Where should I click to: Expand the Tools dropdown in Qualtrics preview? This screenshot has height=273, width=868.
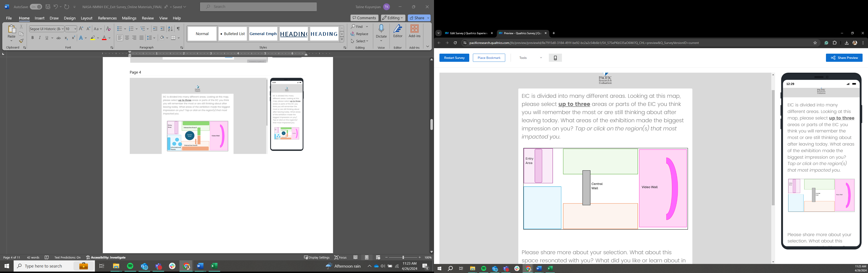[530, 58]
